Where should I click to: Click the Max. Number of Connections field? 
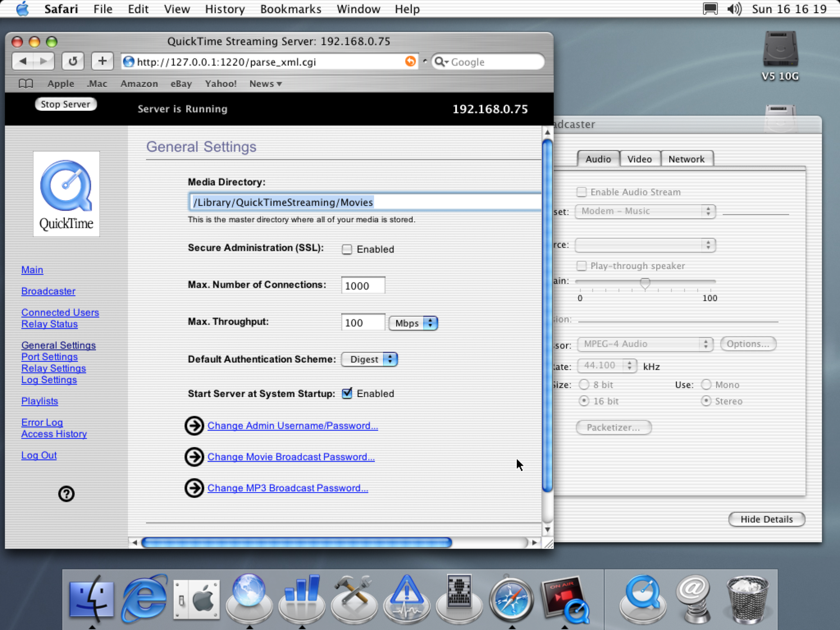[363, 285]
